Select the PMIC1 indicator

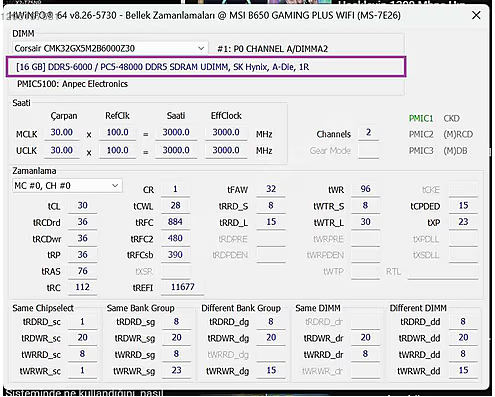(x=421, y=118)
